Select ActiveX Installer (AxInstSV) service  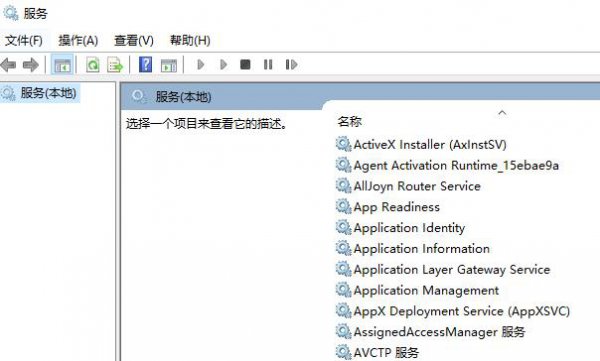(430, 145)
